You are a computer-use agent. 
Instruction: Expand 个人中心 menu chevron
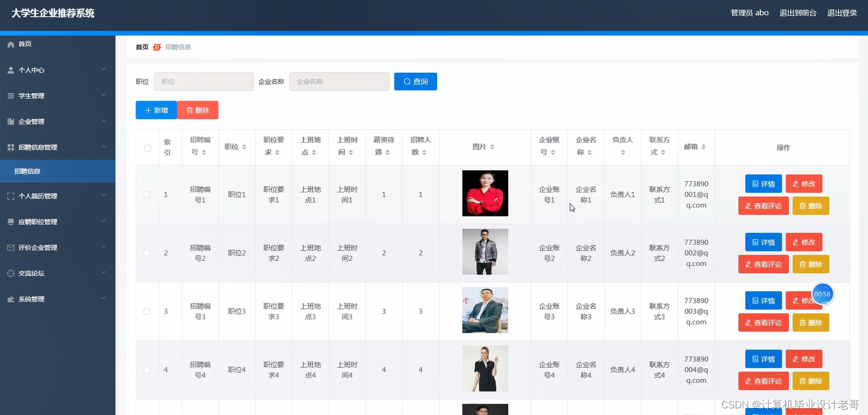point(103,69)
